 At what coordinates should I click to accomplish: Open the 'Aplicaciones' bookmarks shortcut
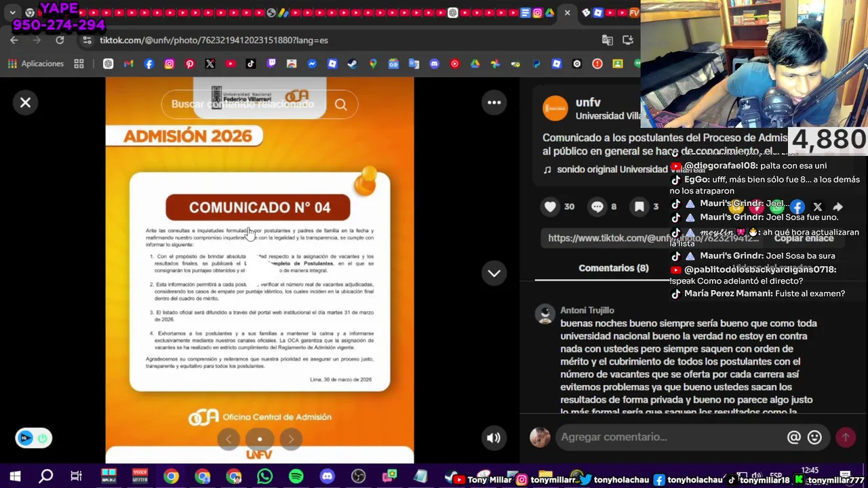pyautogui.click(x=35, y=64)
